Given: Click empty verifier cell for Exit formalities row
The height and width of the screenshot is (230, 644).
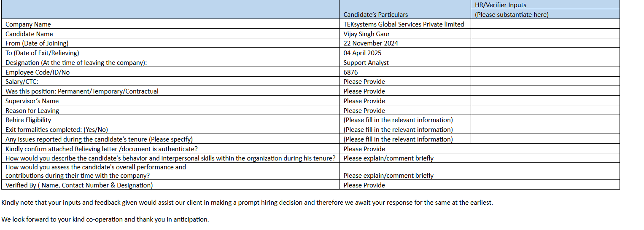Looking at the screenshot, I should click(545, 130).
